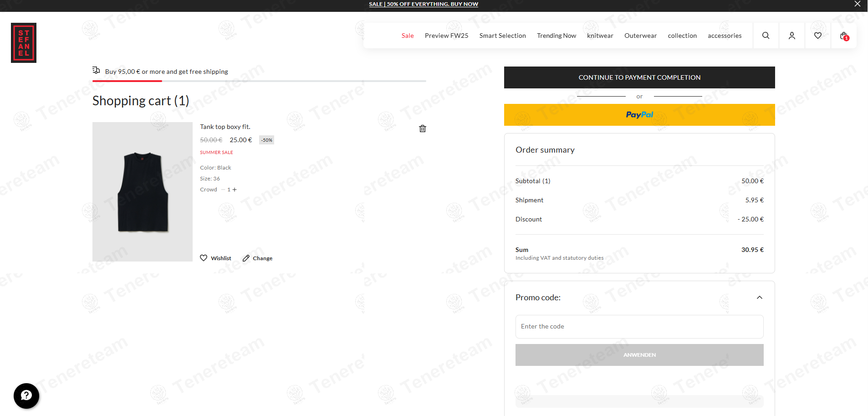
Task: Click the Size: 36 text
Action: [x=210, y=179]
